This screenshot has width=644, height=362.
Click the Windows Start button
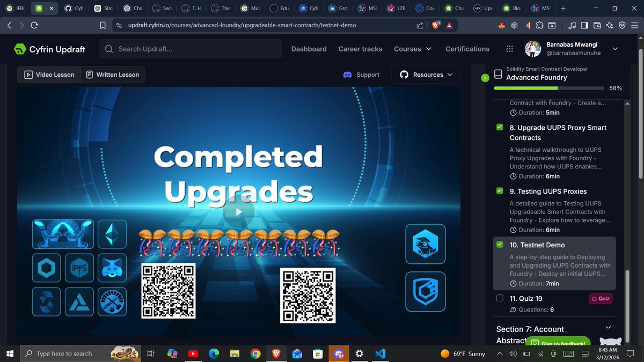point(10,353)
